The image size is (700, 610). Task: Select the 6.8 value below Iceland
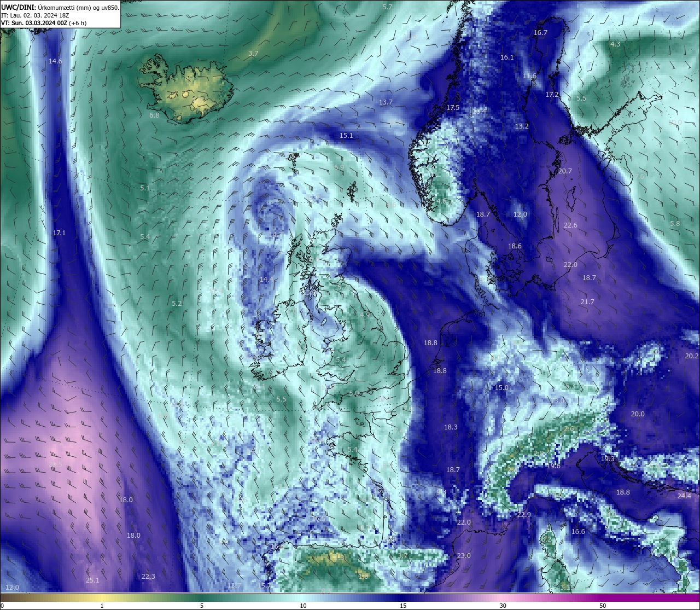[x=154, y=115]
